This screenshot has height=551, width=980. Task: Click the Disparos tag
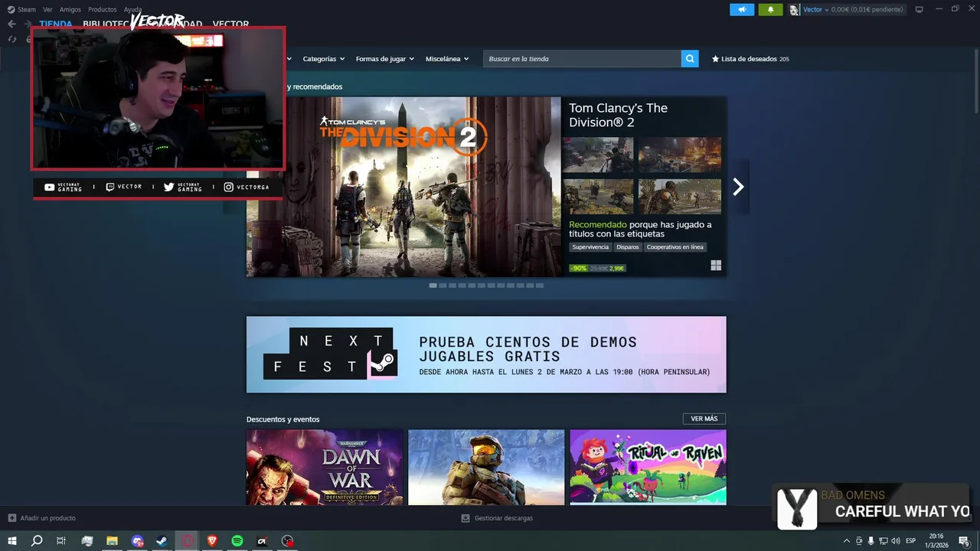tap(627, 247)
